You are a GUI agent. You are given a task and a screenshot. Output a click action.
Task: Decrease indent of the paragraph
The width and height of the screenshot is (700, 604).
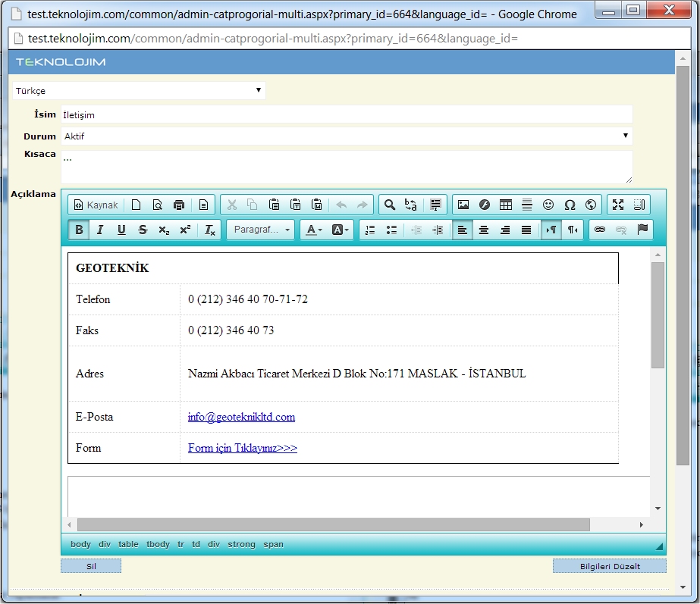pyautogui.click(x=416, y=230)
